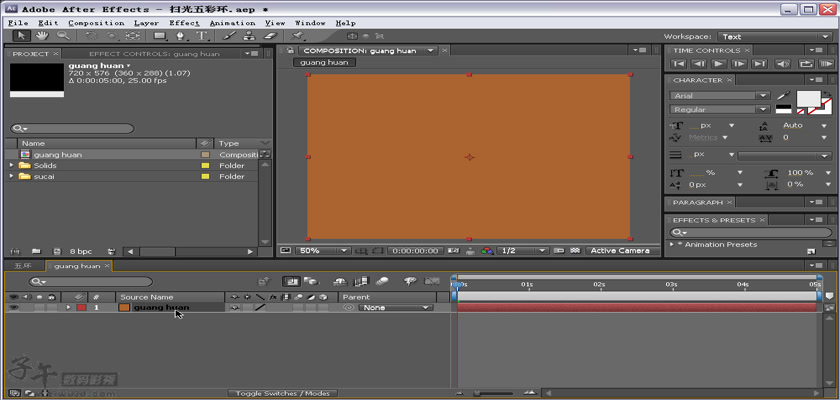Screen dimensions: 840x400
Task: Click the frame blending icon in timeline
Action: point(362,281)
